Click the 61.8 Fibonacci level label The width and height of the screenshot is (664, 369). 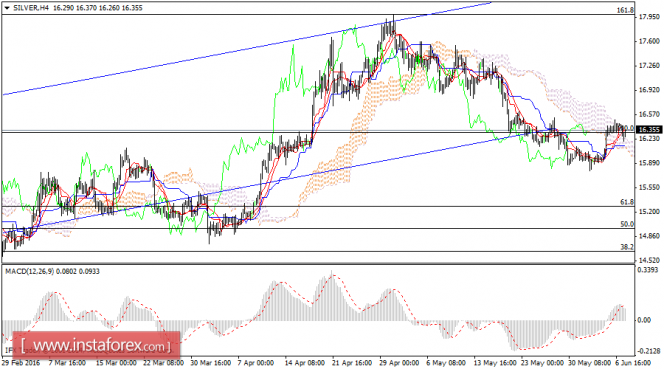[627, 202]
